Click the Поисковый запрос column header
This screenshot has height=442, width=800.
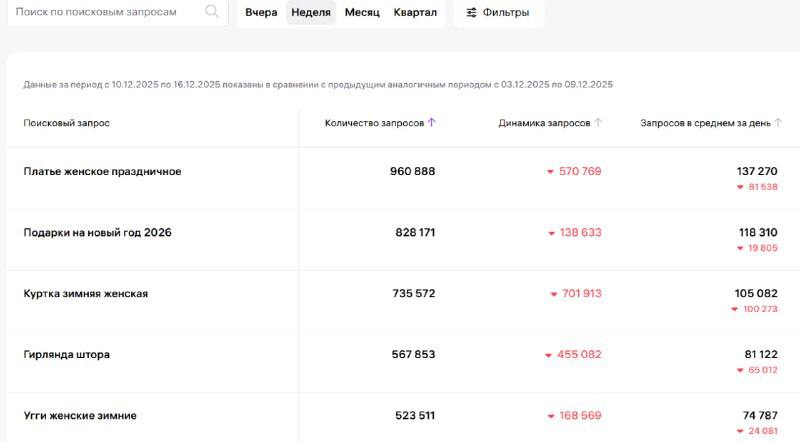pyautogui.click(x=66, y=123)
